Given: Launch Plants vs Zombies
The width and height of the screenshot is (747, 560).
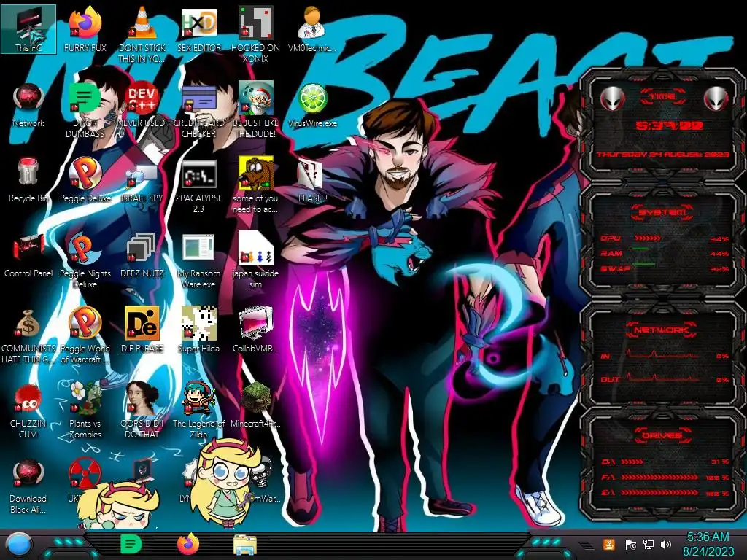Looking at the screenshot, I should pos(85,410).
